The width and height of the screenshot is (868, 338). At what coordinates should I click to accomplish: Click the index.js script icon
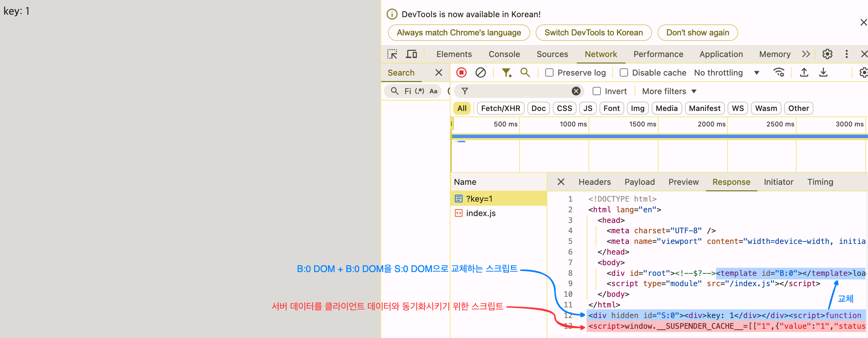[x=459, y=213]
